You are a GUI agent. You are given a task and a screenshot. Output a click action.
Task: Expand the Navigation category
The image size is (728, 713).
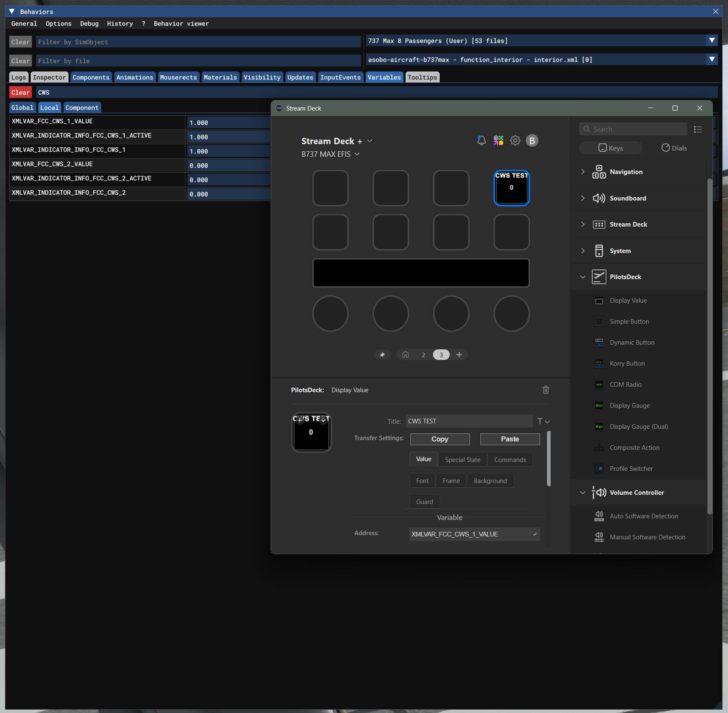click(x=583, y=172)
